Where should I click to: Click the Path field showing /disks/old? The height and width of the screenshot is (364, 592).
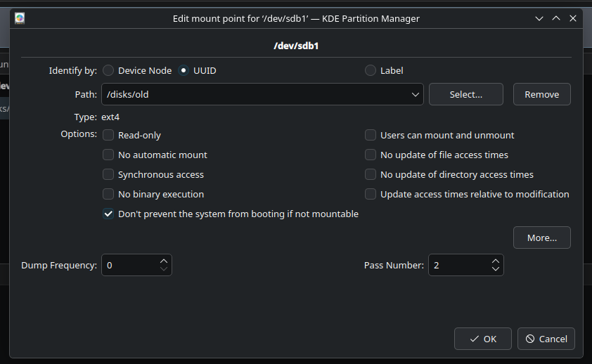click(x=262, y=94)
